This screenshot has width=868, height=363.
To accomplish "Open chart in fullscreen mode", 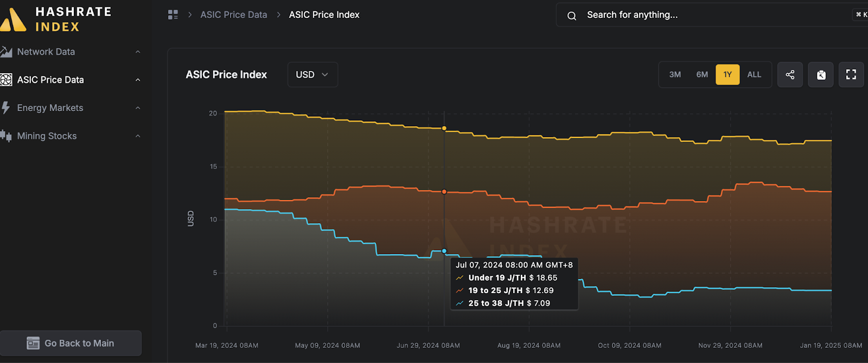I will [851, 75].
